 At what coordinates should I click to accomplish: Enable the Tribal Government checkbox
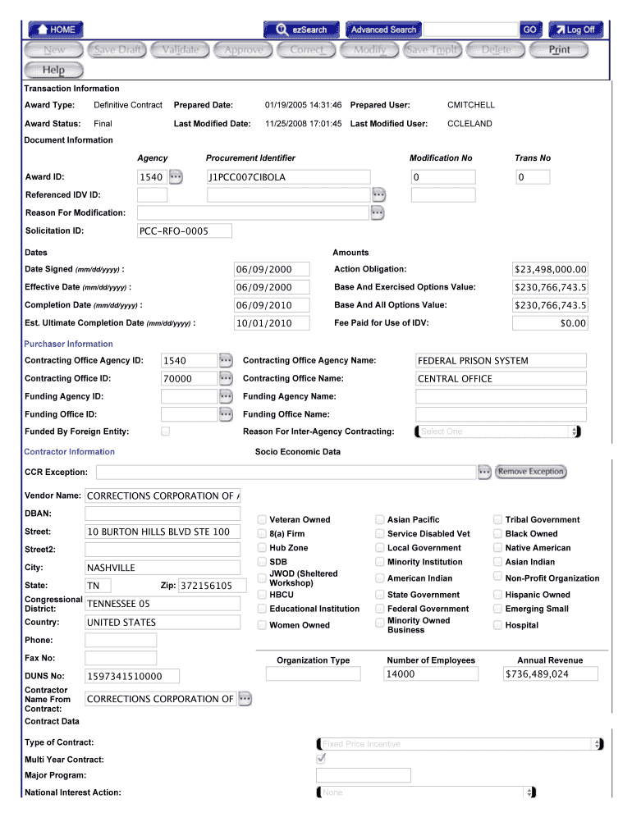[497, 519]
